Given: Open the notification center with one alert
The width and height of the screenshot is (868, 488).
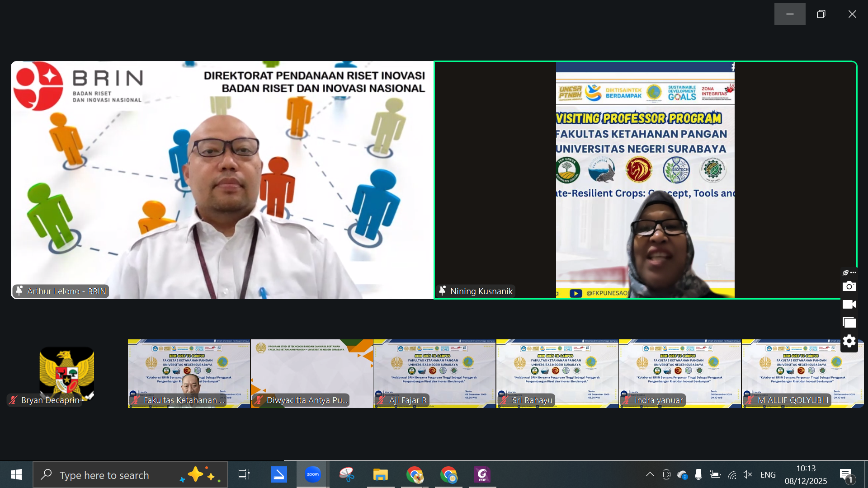Looking at the screenshot, I should tap(846, 474).
